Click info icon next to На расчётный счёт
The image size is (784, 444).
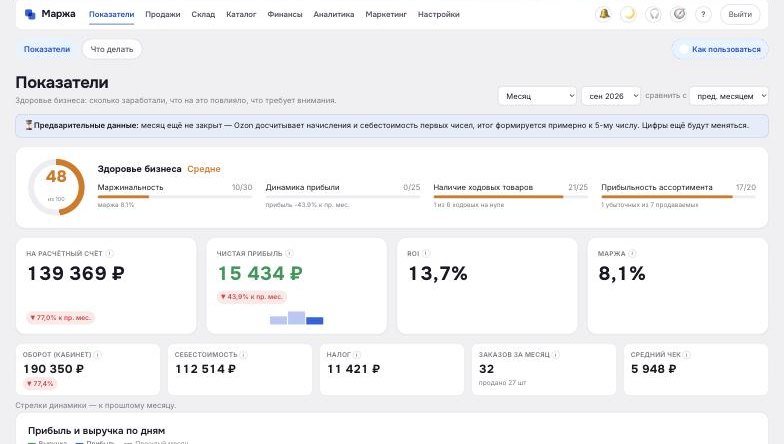[x=110, y=254]
